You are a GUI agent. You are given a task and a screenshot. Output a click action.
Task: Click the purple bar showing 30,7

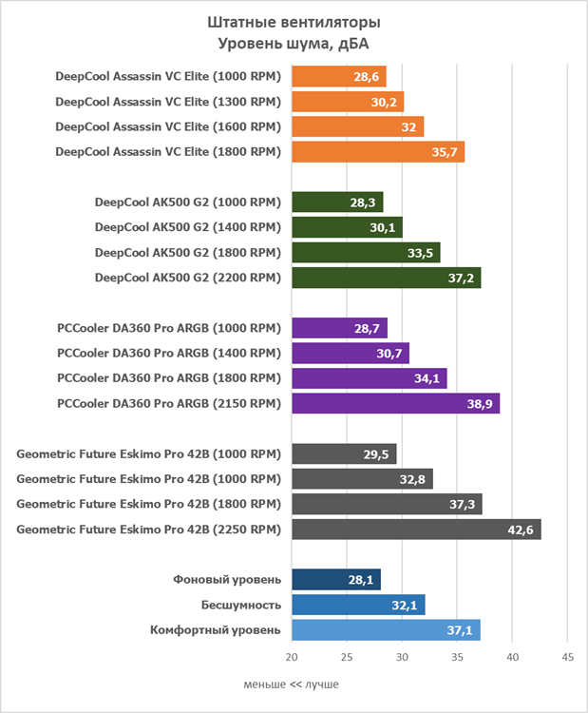(351, 353)
